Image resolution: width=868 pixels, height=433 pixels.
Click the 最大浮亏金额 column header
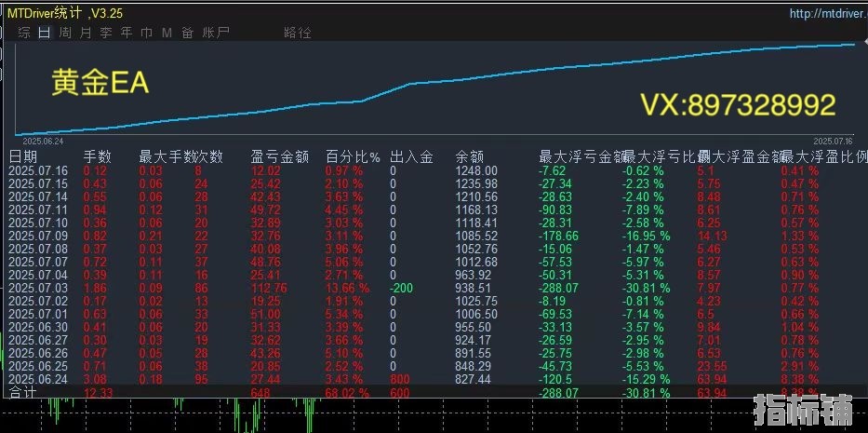click(x=581, y=156)
